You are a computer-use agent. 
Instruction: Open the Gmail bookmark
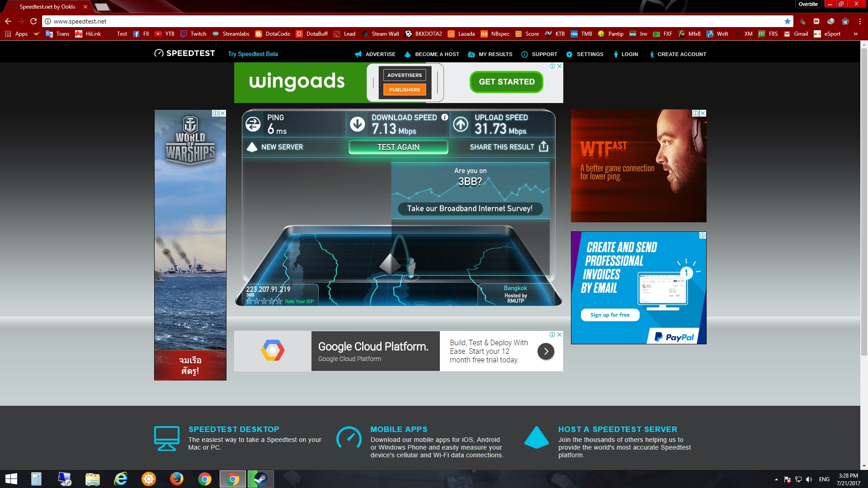(796, 34)
